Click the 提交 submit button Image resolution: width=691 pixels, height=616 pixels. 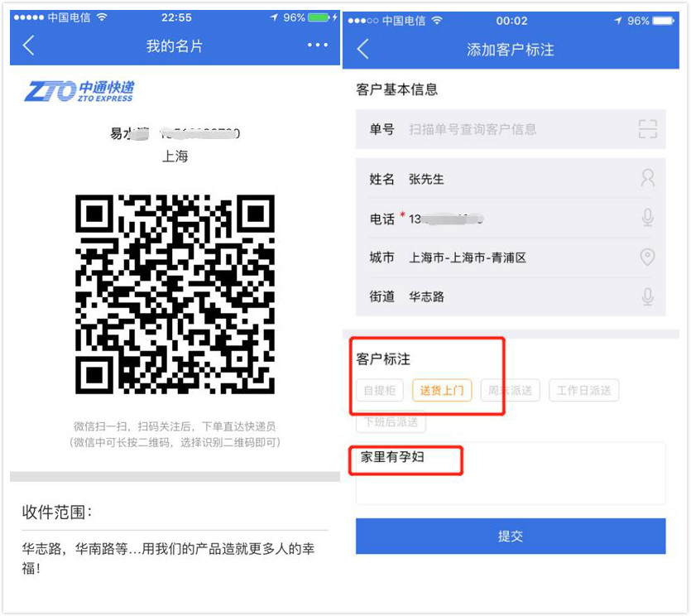tap(511, 537)
